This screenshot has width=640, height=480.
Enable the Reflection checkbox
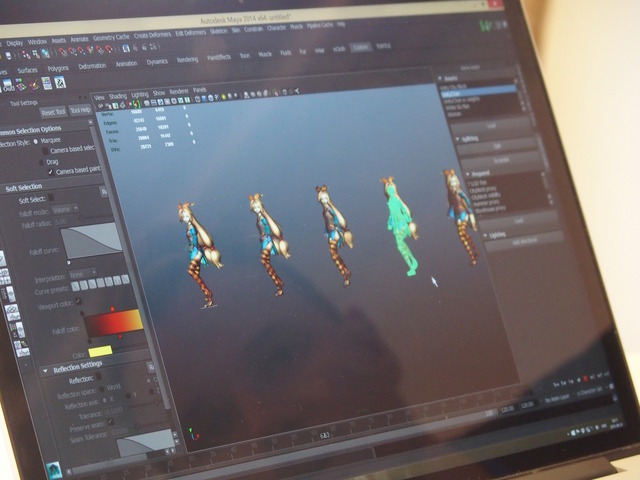click(98, 376)
